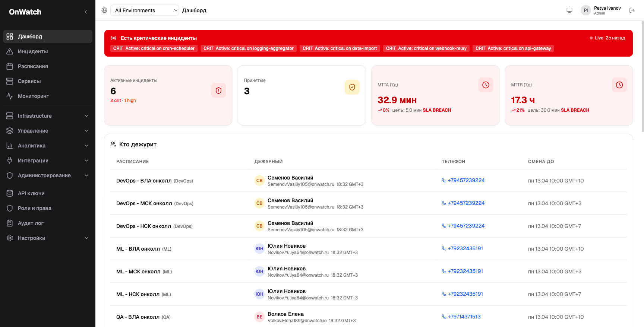This screenshot has width=644, height=327.
Task: Collapse the sidebar with the chevron icon
Action: pos(86,12)
